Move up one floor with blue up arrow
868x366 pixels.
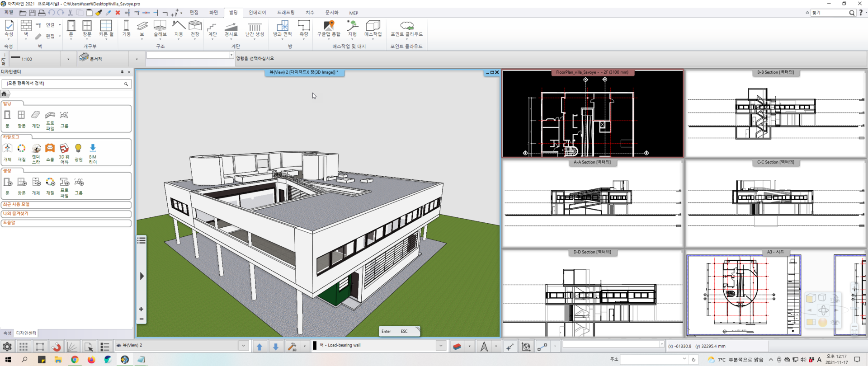pyautogui.click(x=259, y=347)
